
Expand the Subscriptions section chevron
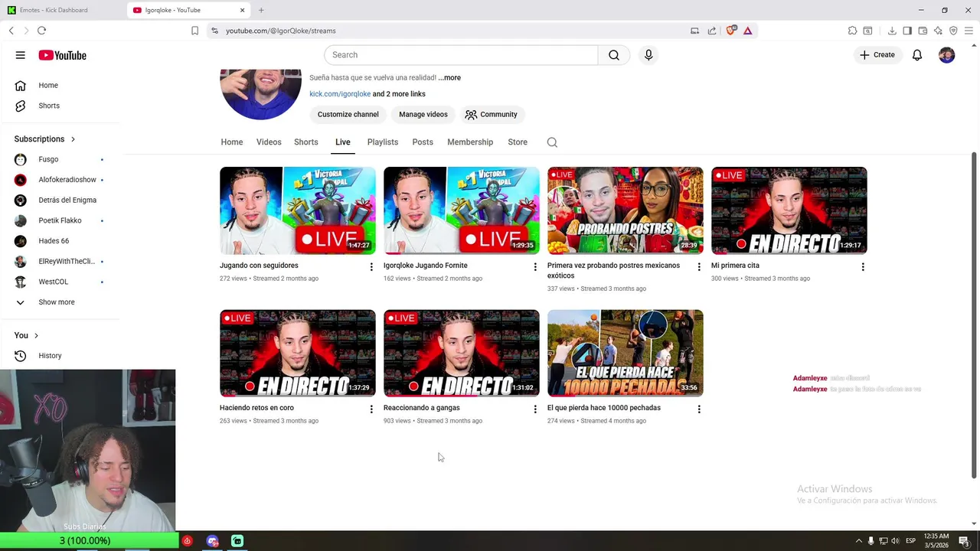tap(73, 139)
